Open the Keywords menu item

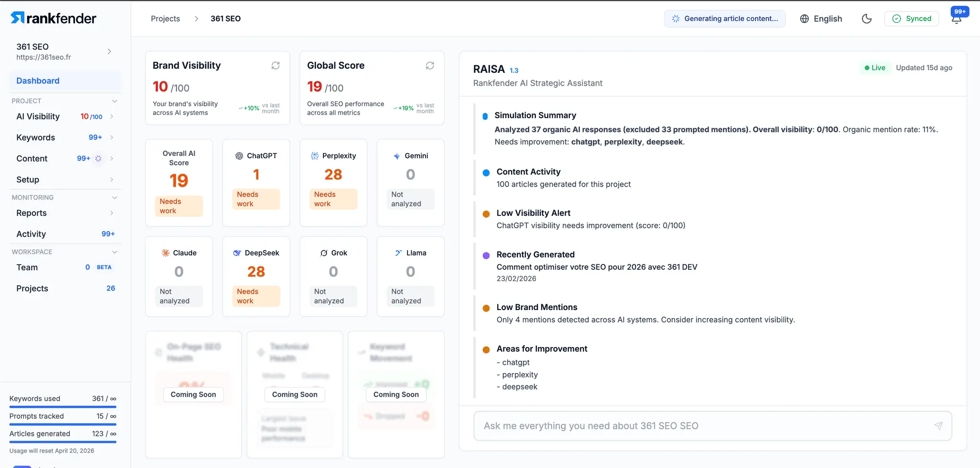(66, 138)
